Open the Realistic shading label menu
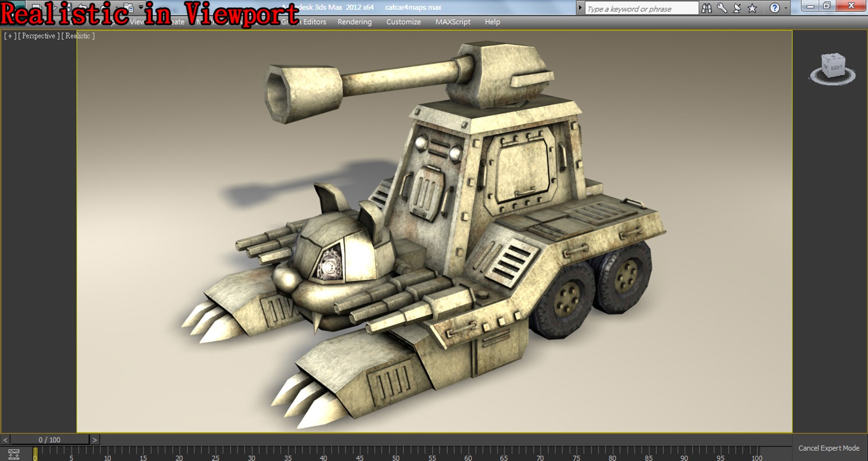868x461 pixels. [x=78, y=36]
